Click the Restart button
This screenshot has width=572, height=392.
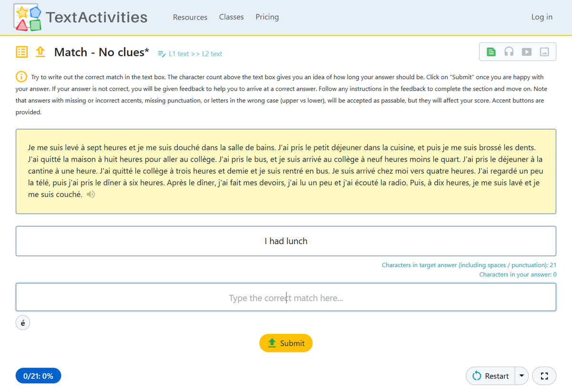(490, 376)
